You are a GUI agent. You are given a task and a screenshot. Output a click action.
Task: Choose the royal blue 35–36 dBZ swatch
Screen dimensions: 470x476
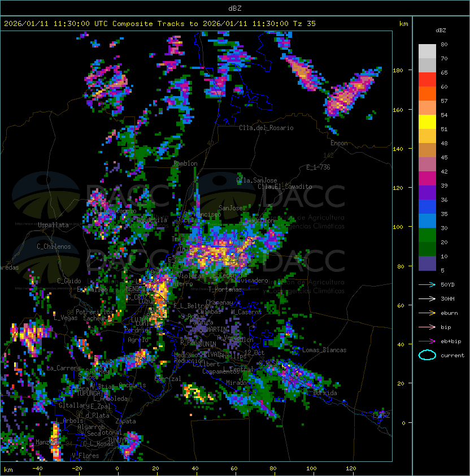click(427, 207)
